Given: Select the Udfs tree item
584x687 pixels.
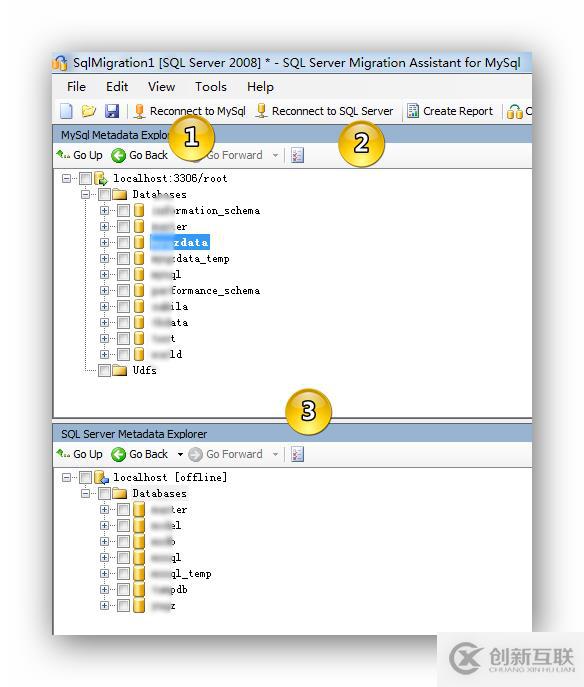Looking at the screenshot, I should coord(145,371).
